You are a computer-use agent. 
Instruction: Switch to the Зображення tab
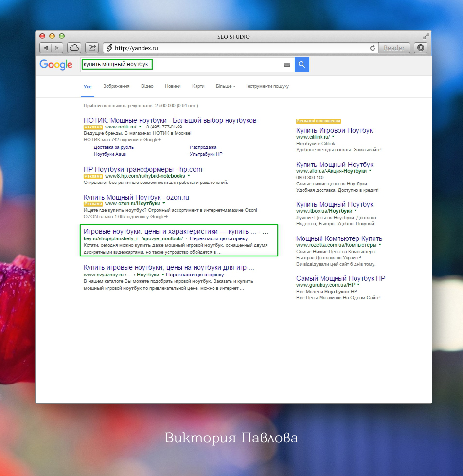[x=116, y=86]
